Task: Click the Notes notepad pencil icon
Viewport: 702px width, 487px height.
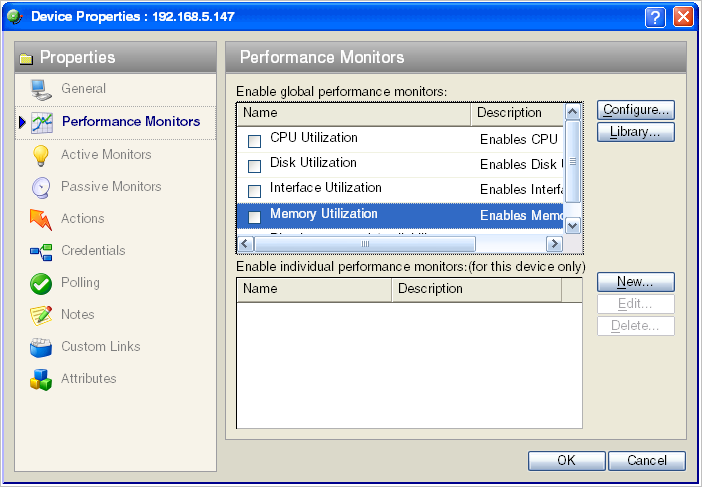Action: 41,316
